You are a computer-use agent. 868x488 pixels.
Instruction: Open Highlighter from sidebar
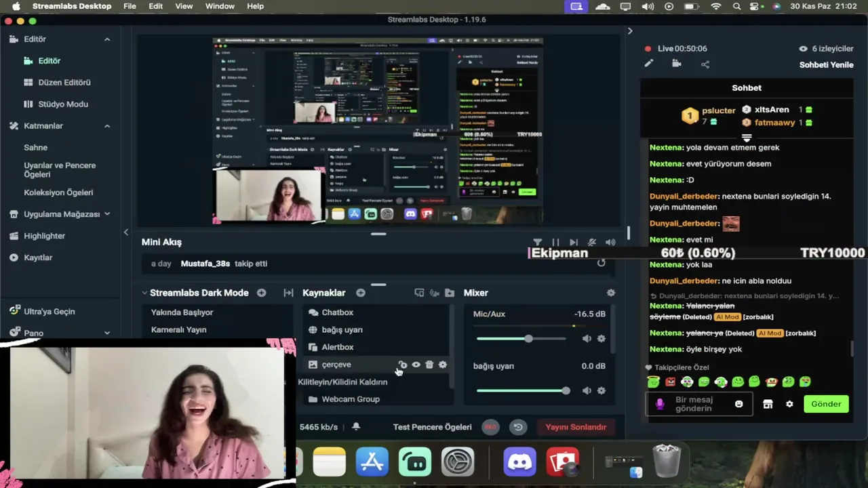click(x=44, y=236)
